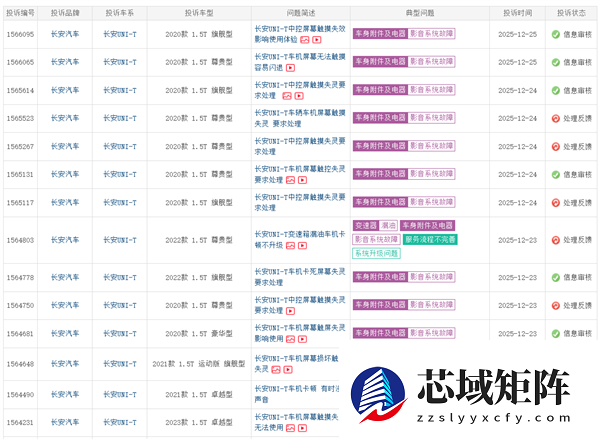Click the 系统升级问题 tag

pyautogui.click(x=376, y=253)
